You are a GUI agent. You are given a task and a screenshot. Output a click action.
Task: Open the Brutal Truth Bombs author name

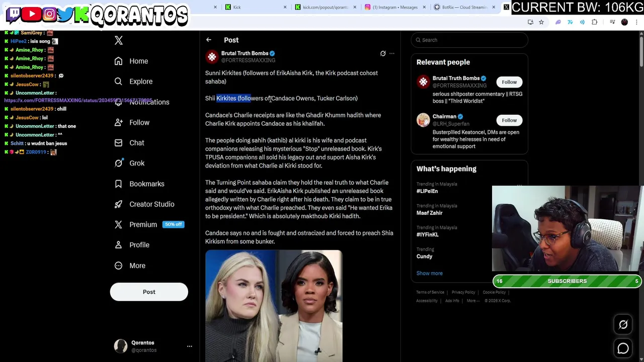[x=245, y=53]
